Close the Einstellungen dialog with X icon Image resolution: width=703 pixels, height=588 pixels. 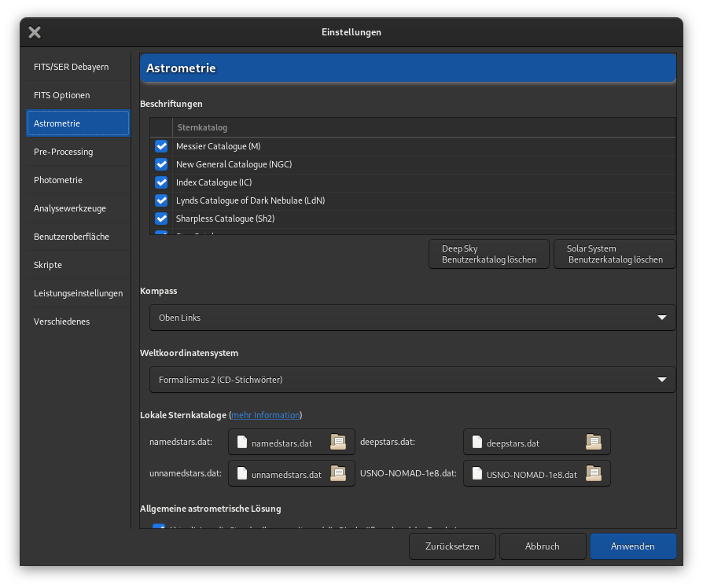tap(35, 32)
